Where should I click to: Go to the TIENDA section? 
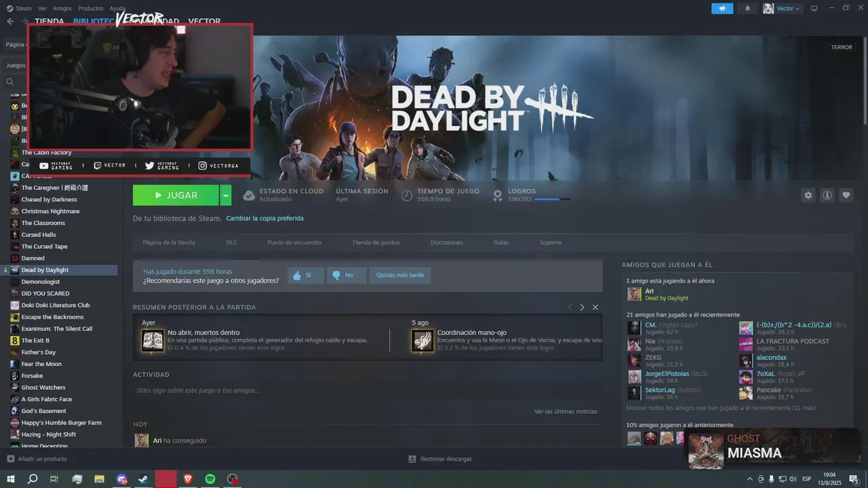coord(49,21)
